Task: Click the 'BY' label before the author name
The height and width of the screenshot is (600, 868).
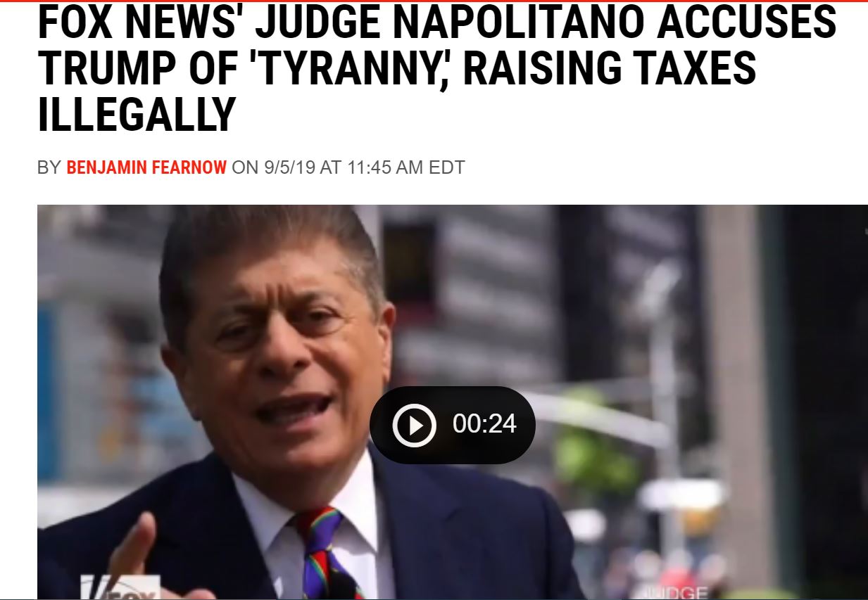Action: pos(49,168)
